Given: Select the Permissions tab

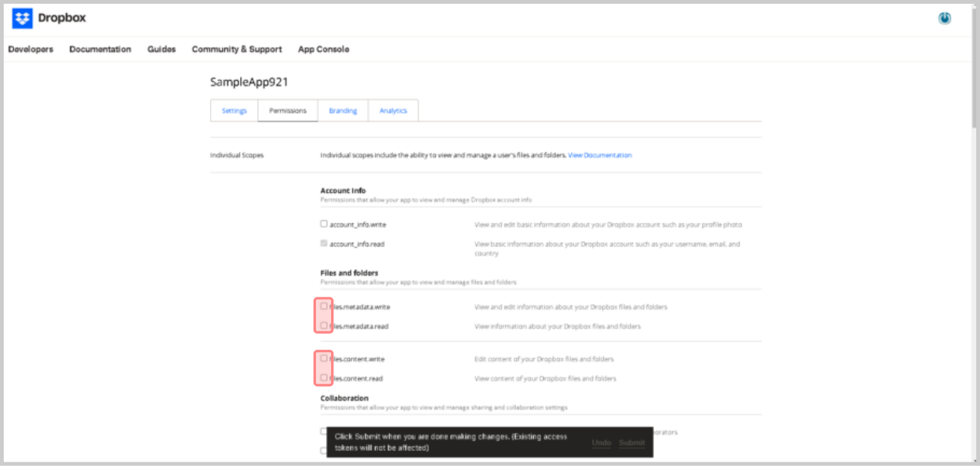Looking at the screenshot, I should pos(288,111).
